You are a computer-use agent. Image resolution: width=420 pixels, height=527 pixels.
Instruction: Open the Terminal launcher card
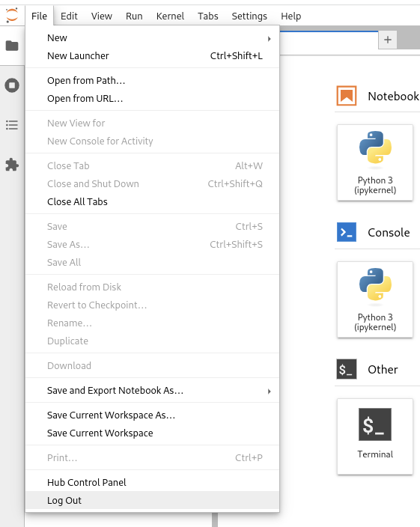pyautogui.click(x=375, y=436)
